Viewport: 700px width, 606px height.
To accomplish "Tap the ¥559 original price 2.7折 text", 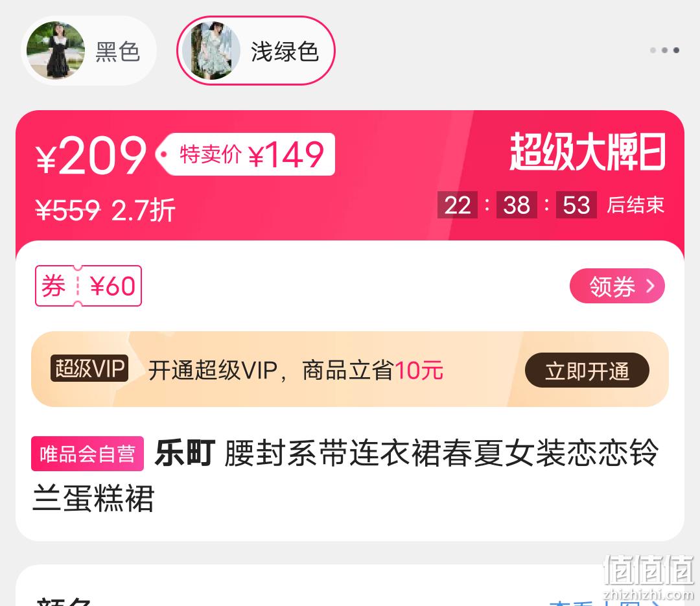I will tap(106, 209).
